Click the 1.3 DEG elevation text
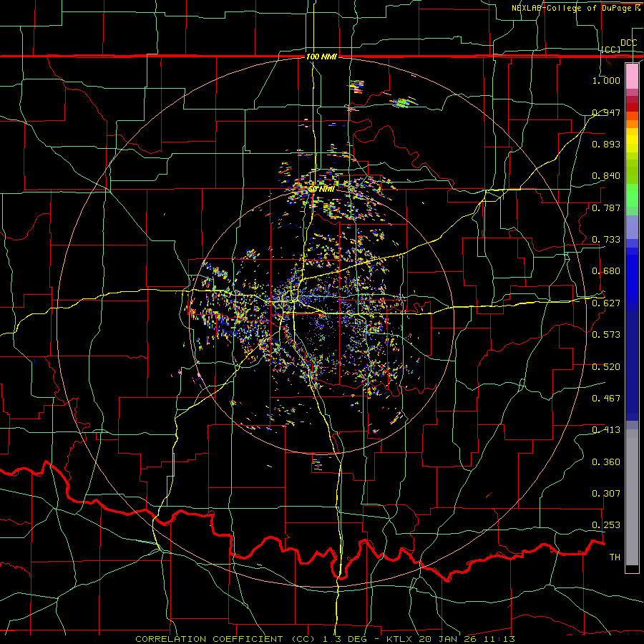The width and height of the screenshot is (644, 644). 343,639
